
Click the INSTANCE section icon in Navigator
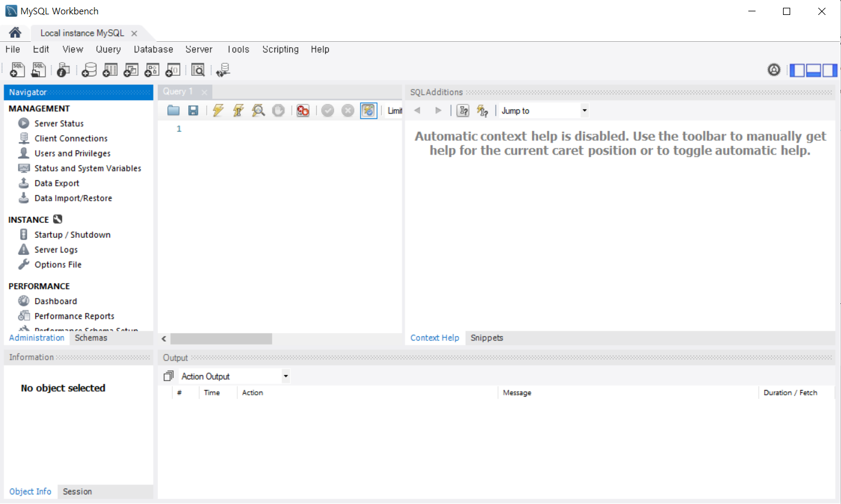coord(57,219)
